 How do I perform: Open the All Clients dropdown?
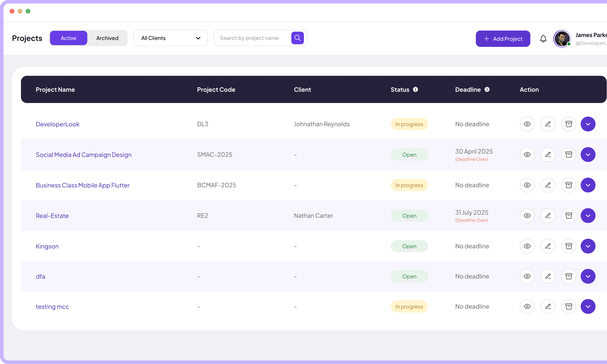pyautogui.click(x=170, y=38)
